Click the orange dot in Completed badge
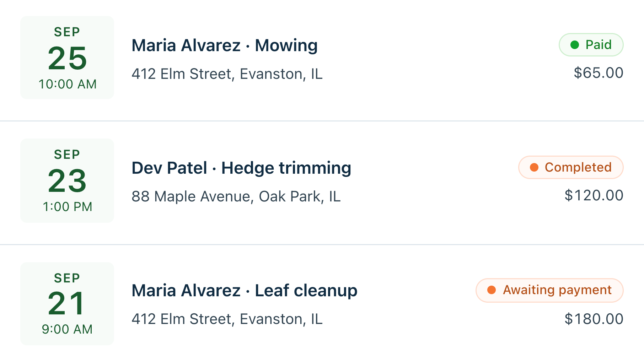Screen dimensions: 644x362 534,167
